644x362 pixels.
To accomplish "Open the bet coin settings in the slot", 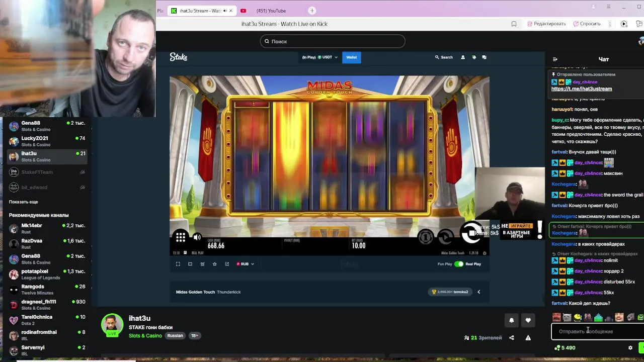I will pos(426,236).
